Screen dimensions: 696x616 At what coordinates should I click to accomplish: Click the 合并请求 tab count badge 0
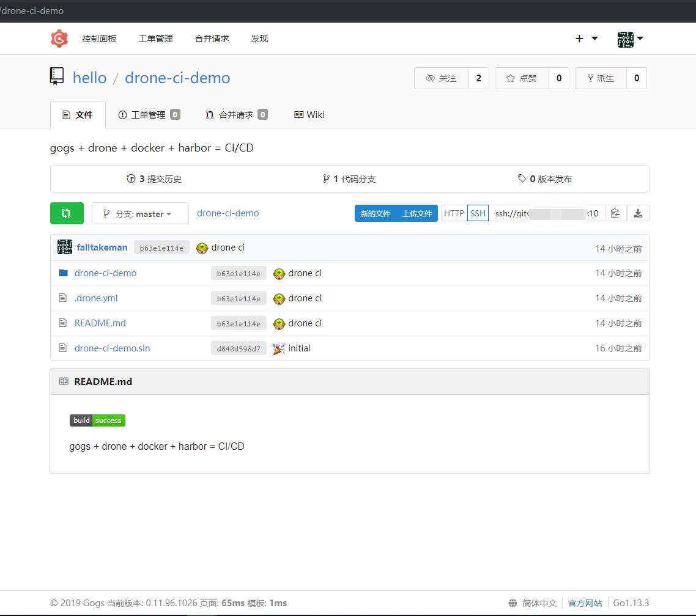[x=263, y=114]
